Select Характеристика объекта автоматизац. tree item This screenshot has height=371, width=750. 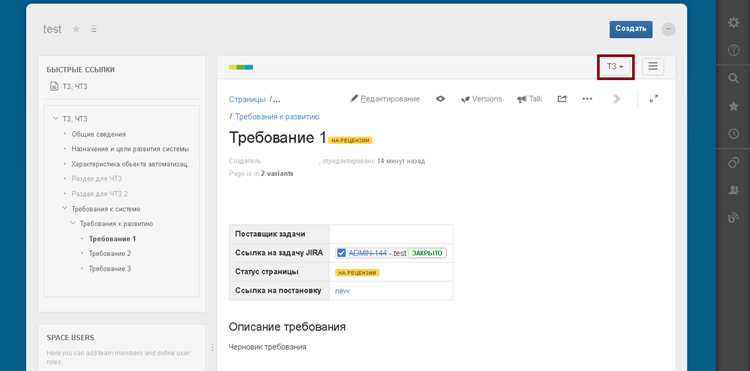[x=132, y=164]
